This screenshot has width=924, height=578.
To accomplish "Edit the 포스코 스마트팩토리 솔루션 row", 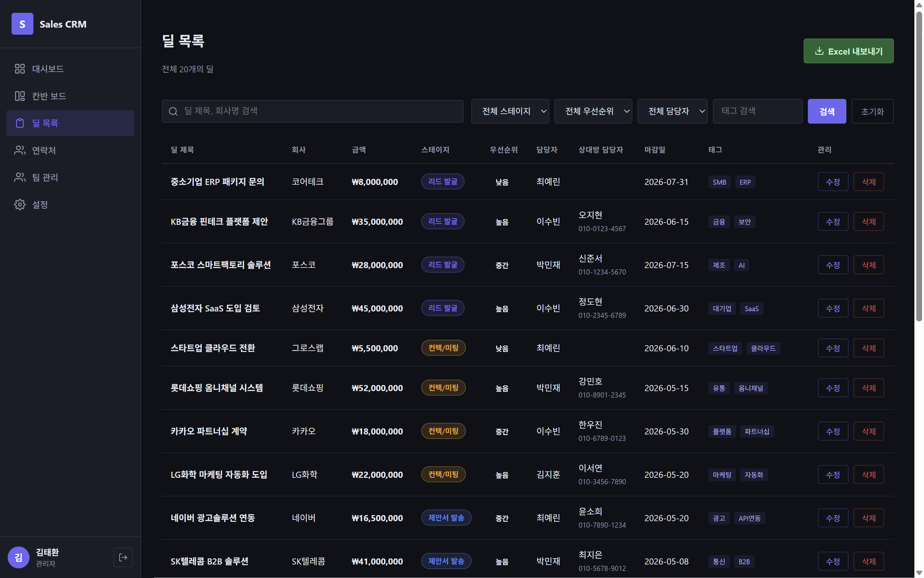I will [833, 265].
